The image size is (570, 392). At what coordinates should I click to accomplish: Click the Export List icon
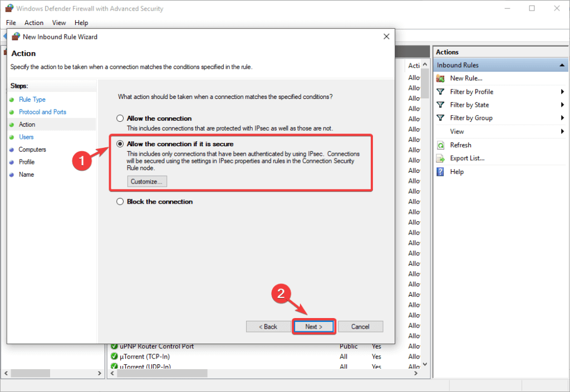[440, 158]
